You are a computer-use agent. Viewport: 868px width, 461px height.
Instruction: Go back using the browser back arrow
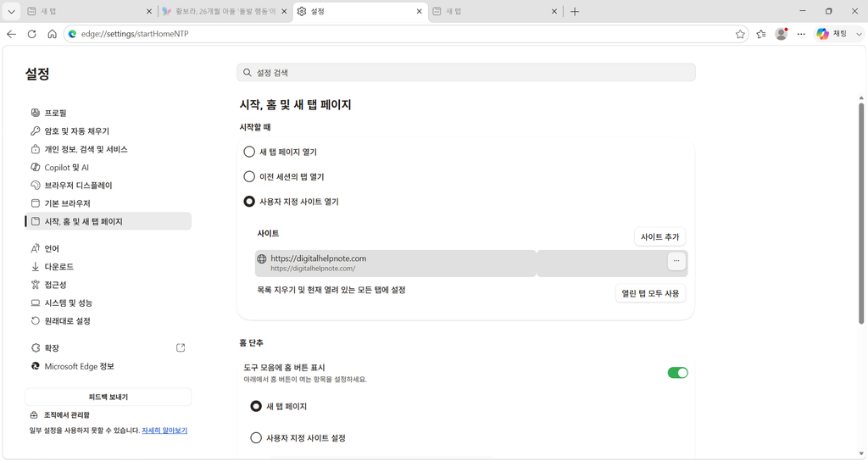click(x=11, y=34)
